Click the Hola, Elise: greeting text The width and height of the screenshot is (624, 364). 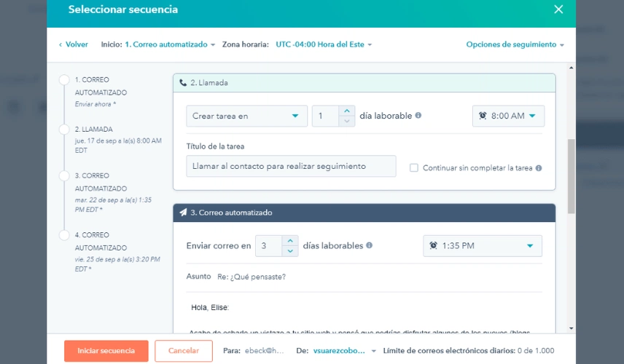click(x=210, y=307)
